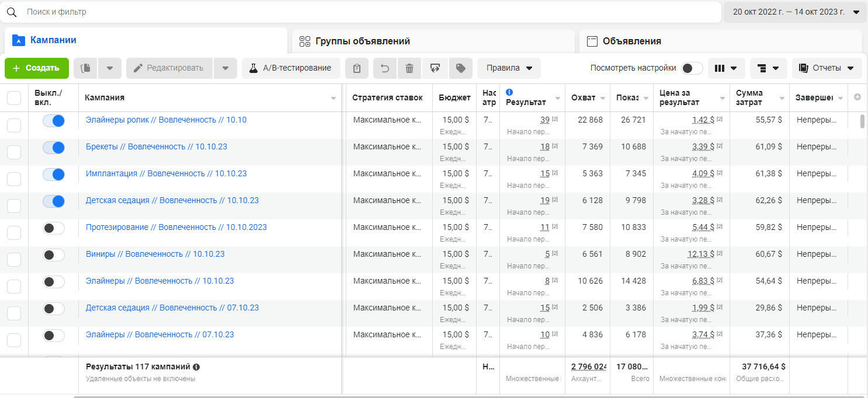This screenshot has height=398, width=868.
Task: Click the info icon in Результат header
Action: click(509, 92)
